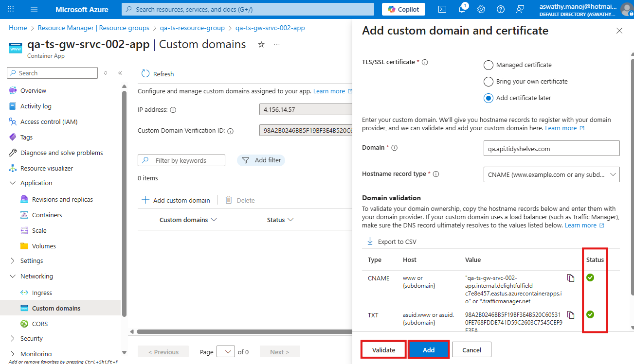
Task: Launch Cloud Shell from the top bar
Action: click(x=442, y=9)
